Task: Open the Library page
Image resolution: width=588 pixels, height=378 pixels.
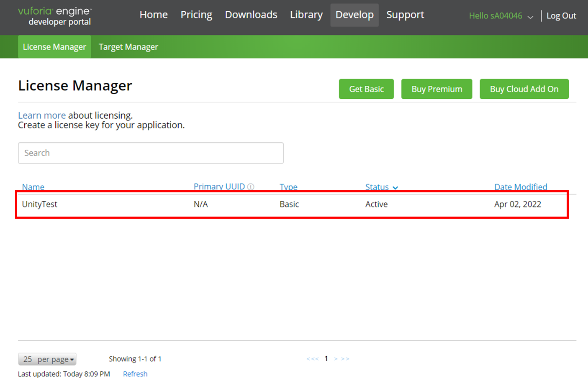Action: click(x=306, y=15)
